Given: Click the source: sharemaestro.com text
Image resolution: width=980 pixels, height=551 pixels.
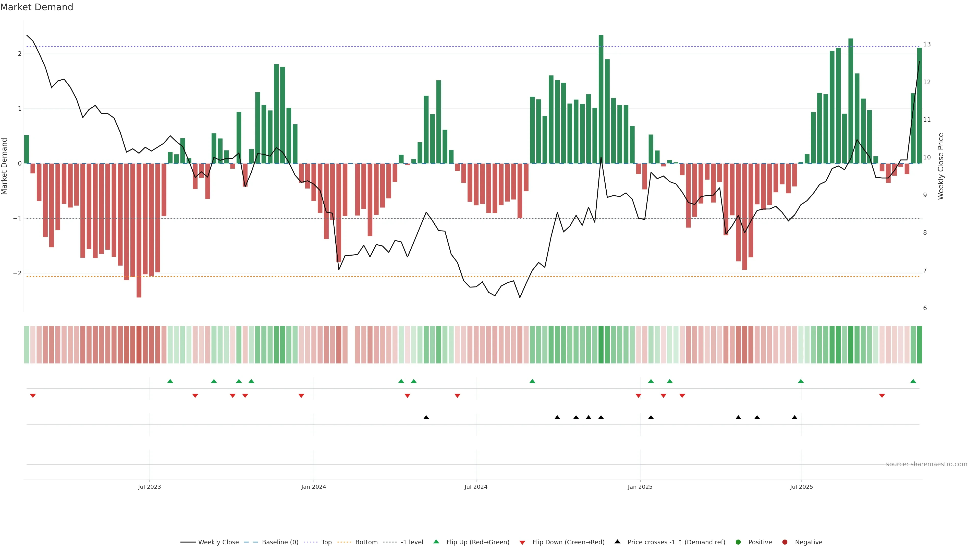Looking at the screenshot, I should (x=926, y=464).
